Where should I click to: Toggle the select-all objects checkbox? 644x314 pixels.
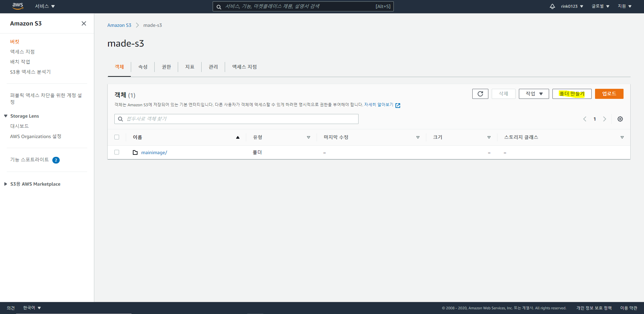pos(117,137)
